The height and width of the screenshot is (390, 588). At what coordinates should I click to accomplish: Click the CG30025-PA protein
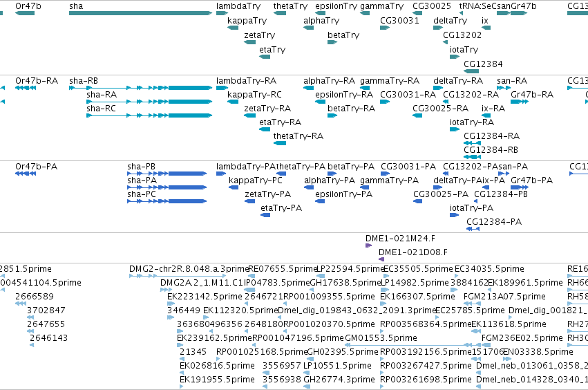418,201
